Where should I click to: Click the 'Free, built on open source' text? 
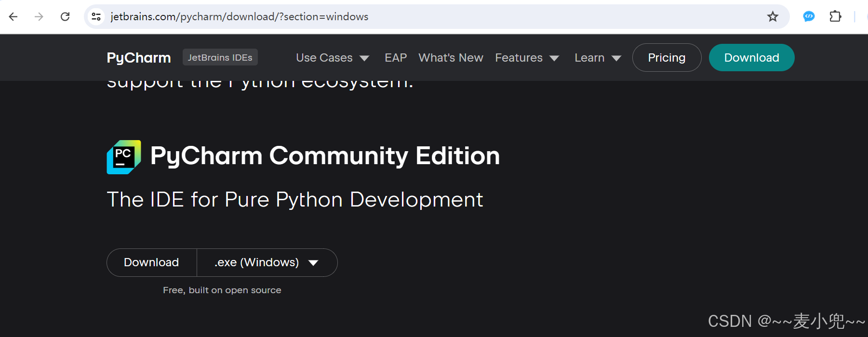tap(222, 290)
